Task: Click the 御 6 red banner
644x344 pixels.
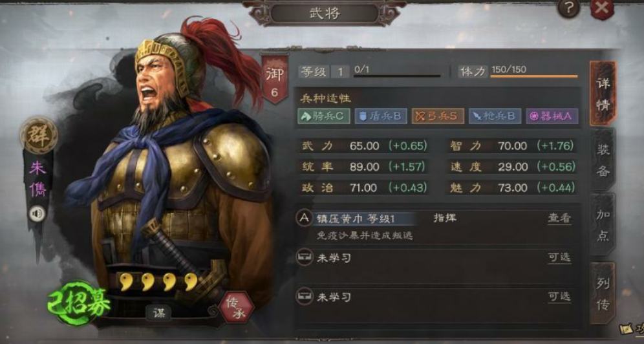Action: [274, 80]
